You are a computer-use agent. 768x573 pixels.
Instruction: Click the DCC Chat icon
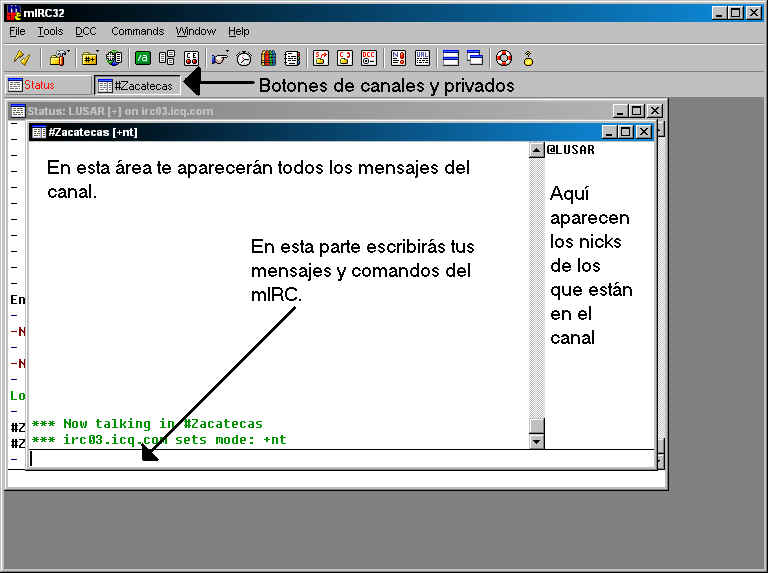click(345, 58)
